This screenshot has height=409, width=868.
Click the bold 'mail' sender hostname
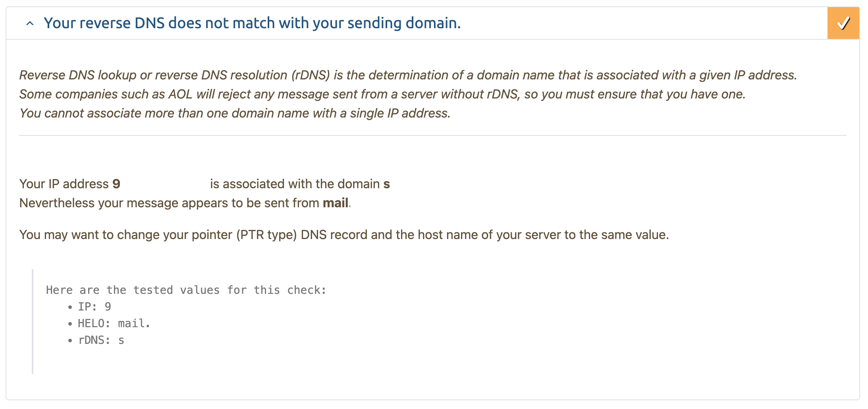click(336, 203)
